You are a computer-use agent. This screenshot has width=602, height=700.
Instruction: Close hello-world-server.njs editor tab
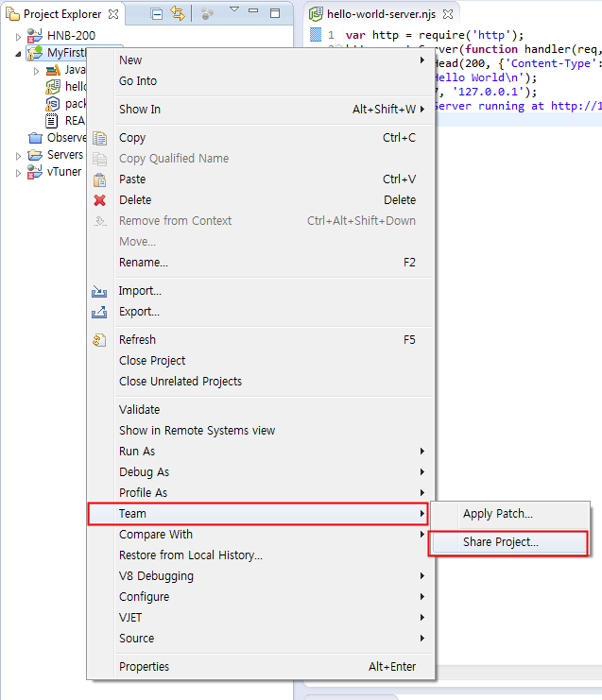pos(448,14)
